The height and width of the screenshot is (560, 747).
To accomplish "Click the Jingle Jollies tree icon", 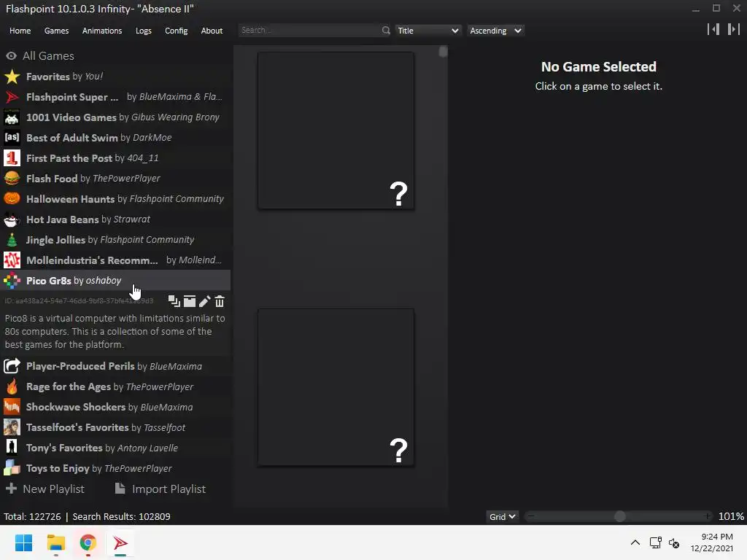I will pyautogui.click(x=12, y=240).
